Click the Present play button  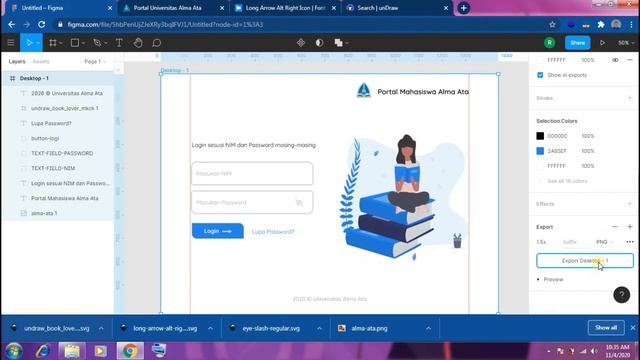[x=602, y=43]
